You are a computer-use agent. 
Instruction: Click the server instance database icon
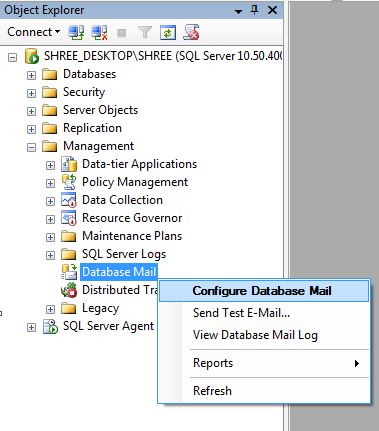click(x=32, y=56)
